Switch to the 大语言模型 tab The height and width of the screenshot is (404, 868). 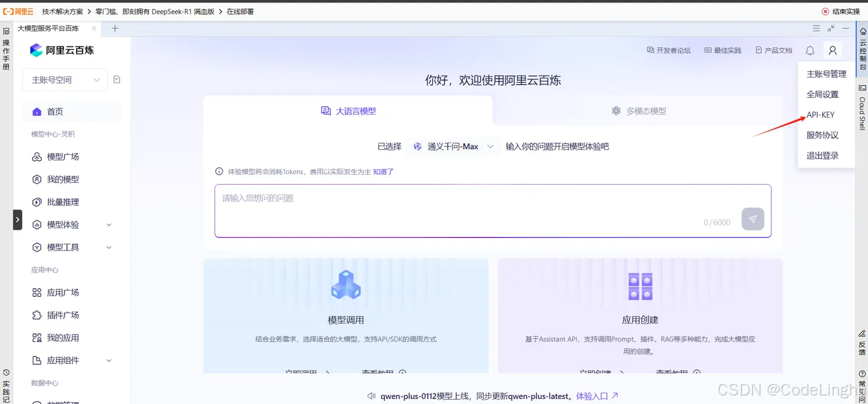[348, 111]
